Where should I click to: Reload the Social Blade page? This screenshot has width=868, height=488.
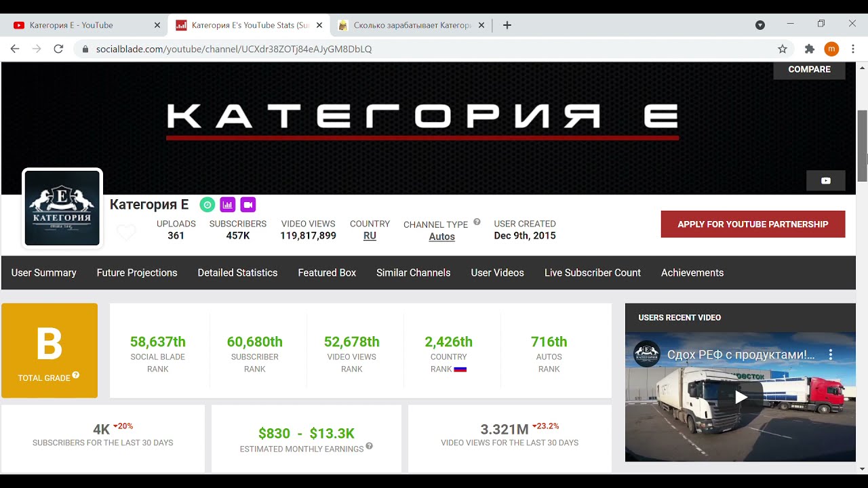click(58, 49)
